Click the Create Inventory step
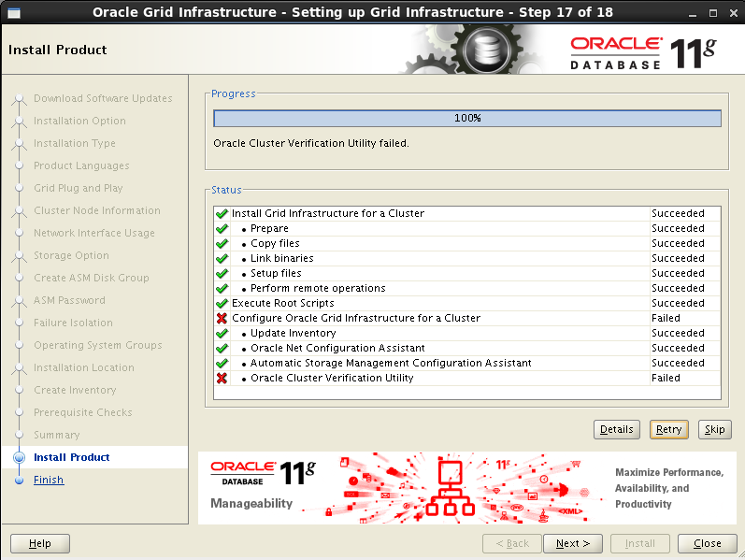The image size is (745, 560). (x=75, y=390)
